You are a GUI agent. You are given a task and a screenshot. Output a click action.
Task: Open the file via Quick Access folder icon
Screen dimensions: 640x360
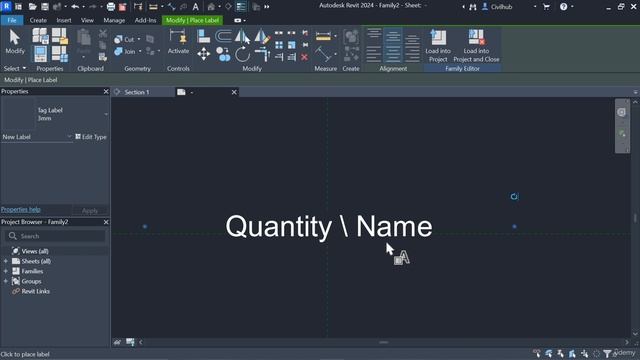pyautogui.click(x=33, y=7)
